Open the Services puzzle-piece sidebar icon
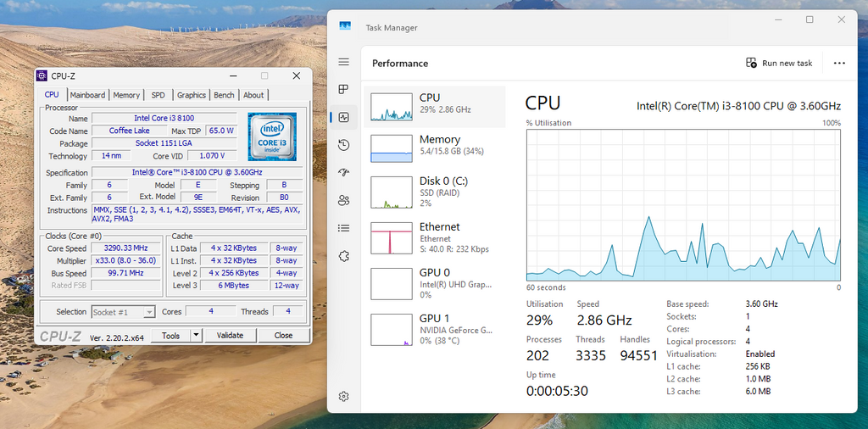The image size is (868, 429). [x=344, y=256]
